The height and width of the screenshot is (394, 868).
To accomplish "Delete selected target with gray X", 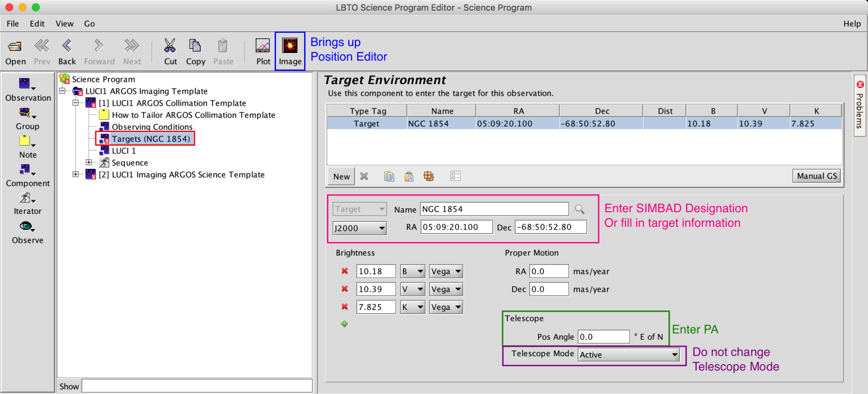I will coord(364,176).
